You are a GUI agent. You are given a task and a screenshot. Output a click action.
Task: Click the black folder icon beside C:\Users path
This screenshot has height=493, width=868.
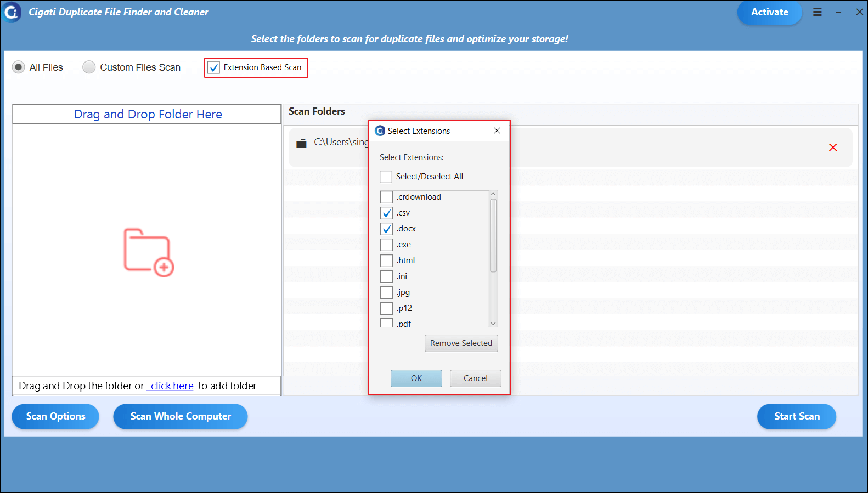(301, 143)
